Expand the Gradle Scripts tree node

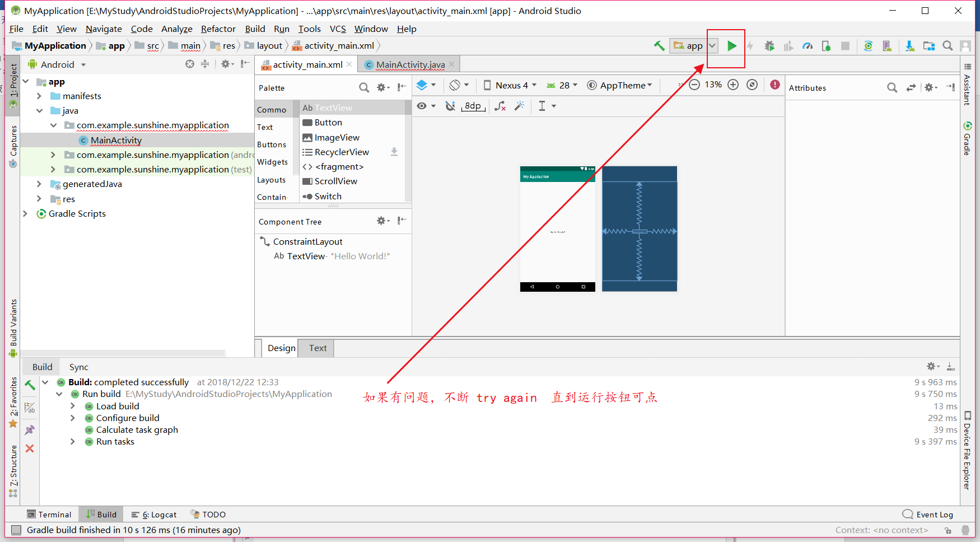25,213
